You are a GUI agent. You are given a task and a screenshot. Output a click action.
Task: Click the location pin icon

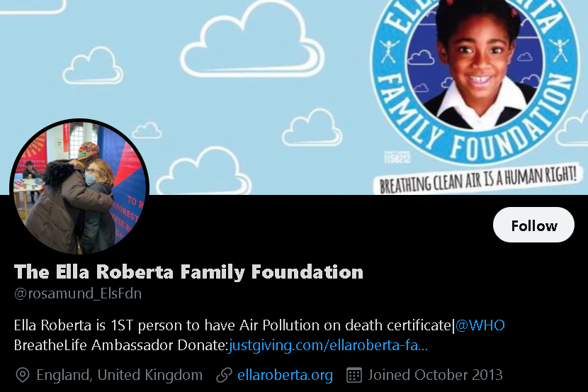(23, 375)
